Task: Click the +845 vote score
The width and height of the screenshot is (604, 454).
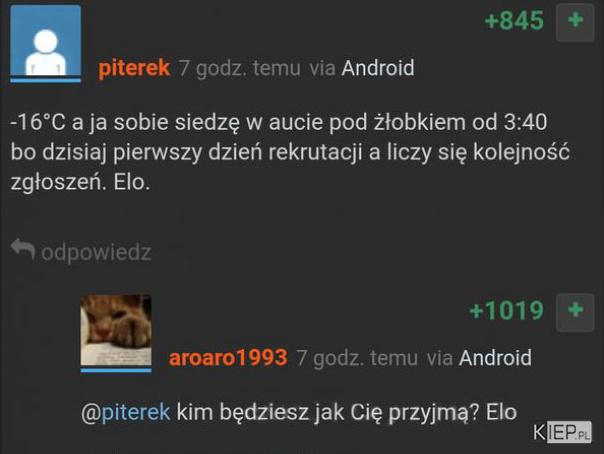Action: coord(514,20)
